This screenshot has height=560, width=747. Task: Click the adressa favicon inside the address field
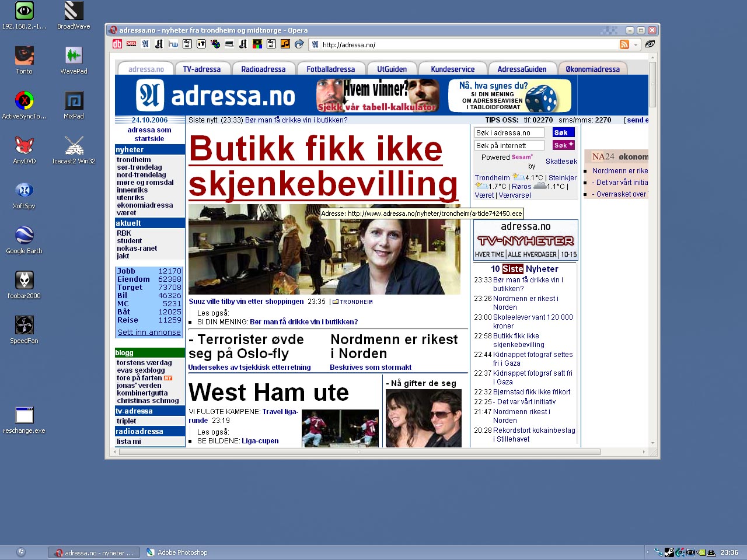click(315, 44)
